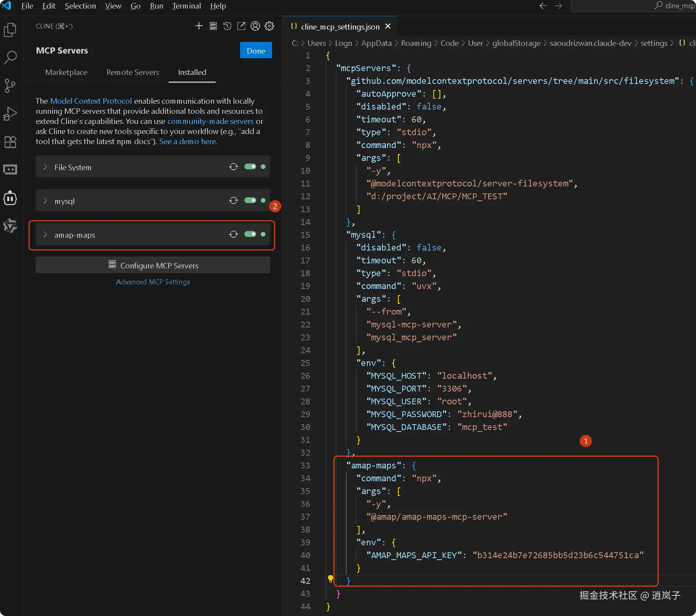The image size is (696, 616).
Task: Expand the amap-maps server details
Action: tap(45, 235)
